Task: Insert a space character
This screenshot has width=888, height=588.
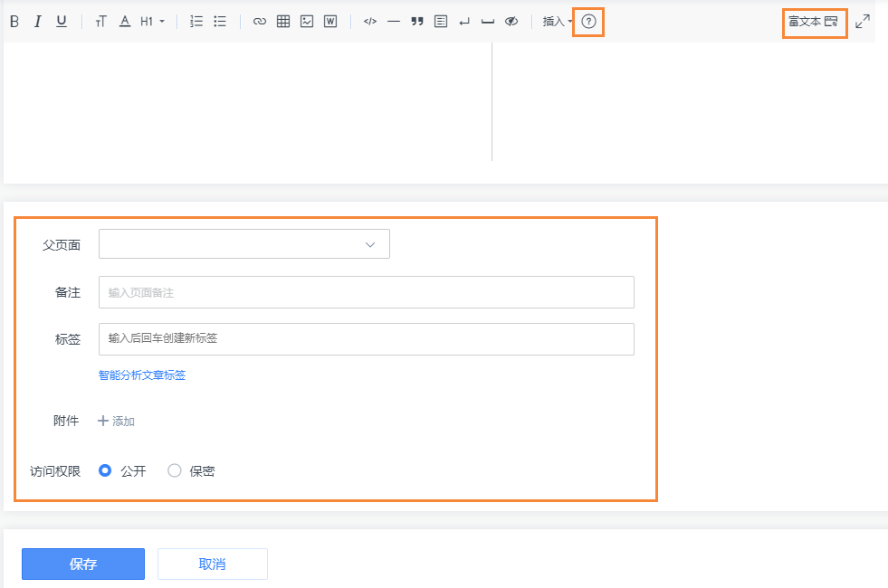Action: click(488, 22)
